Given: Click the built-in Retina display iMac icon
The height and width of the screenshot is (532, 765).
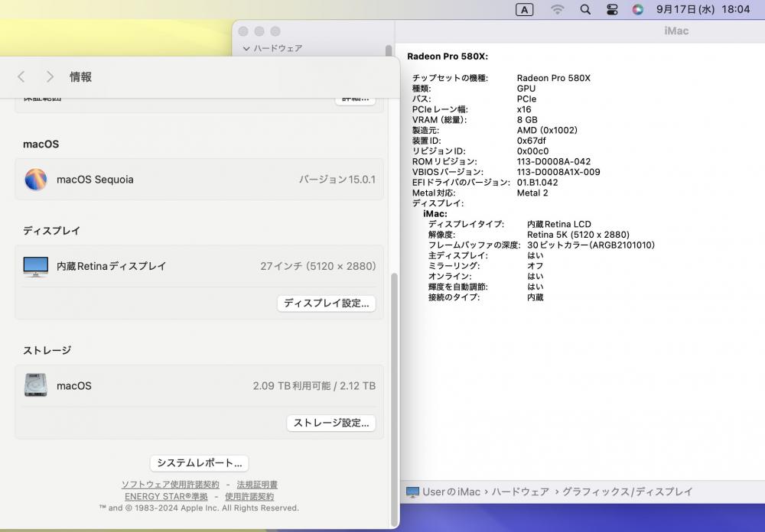Looking at the screenshot, I should (36, 266).
